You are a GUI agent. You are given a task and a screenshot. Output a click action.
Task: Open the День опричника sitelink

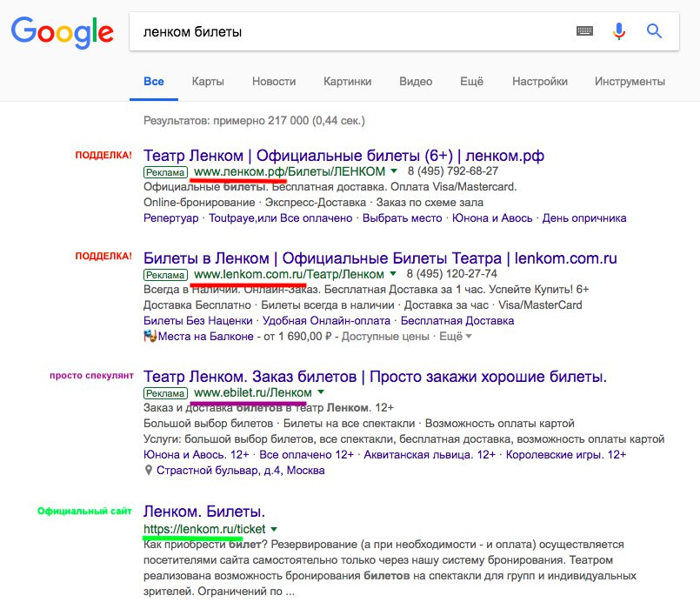[584, 218]
